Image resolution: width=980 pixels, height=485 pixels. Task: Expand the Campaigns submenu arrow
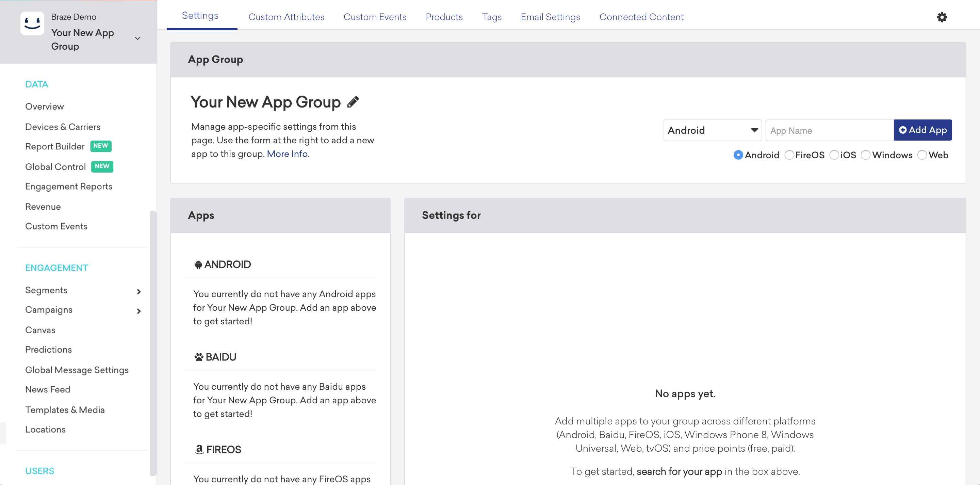coord(139,311)
